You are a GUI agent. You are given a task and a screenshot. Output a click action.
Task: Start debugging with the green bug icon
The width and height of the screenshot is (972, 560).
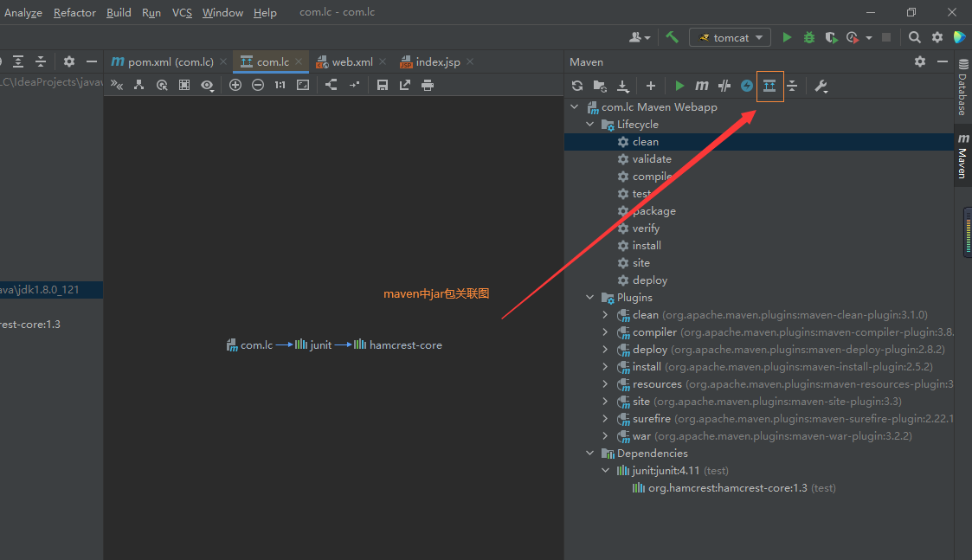click(809, 37)
